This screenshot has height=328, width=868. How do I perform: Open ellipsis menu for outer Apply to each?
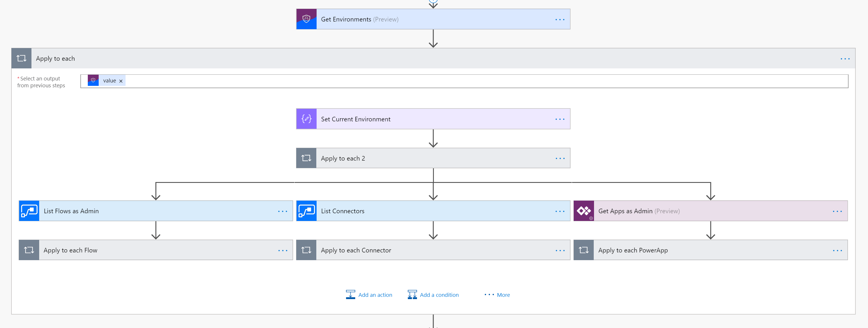point(845,59)
